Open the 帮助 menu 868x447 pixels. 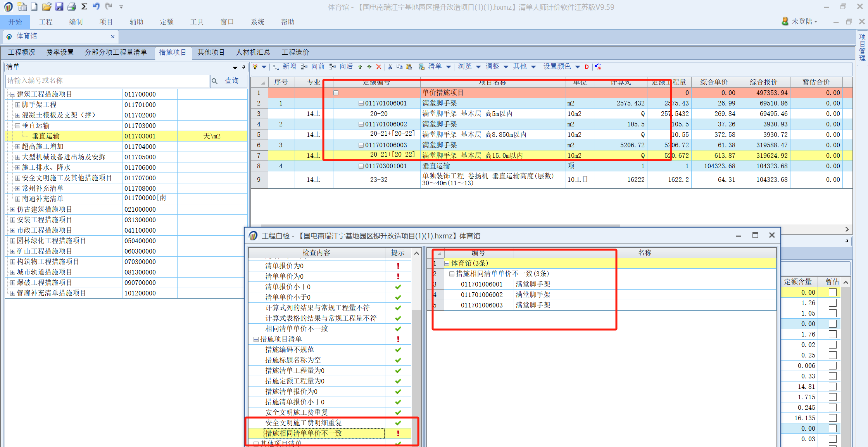click(288, 22)
